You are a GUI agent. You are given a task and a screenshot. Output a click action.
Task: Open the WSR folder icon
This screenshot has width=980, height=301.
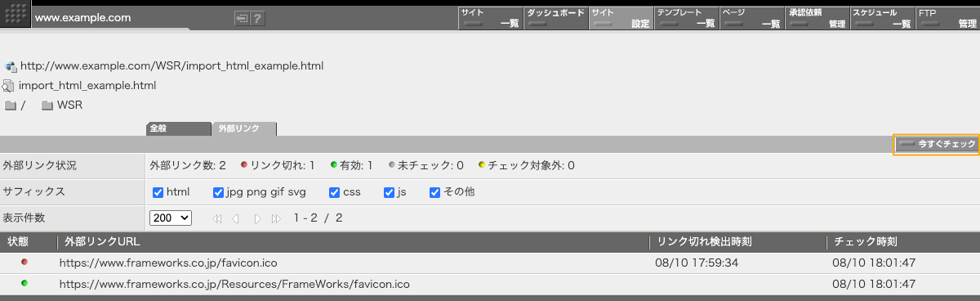point(47,106)
